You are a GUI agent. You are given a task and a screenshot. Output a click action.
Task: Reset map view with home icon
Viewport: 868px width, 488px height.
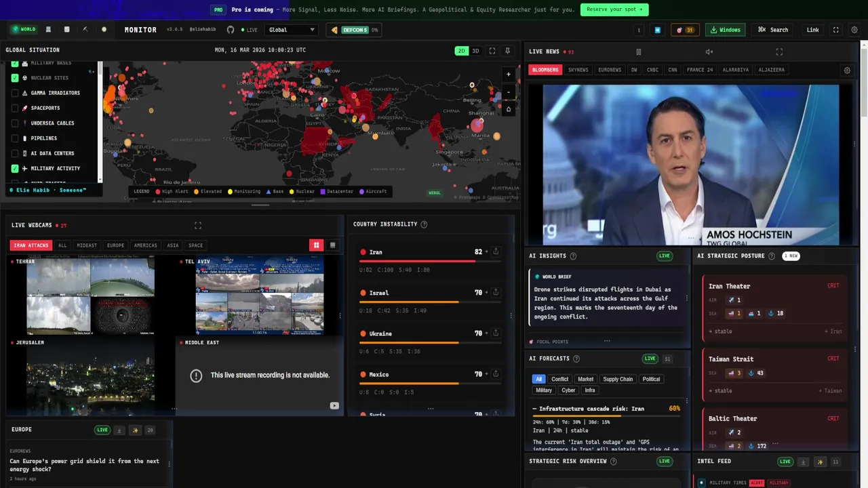[509, 109]
